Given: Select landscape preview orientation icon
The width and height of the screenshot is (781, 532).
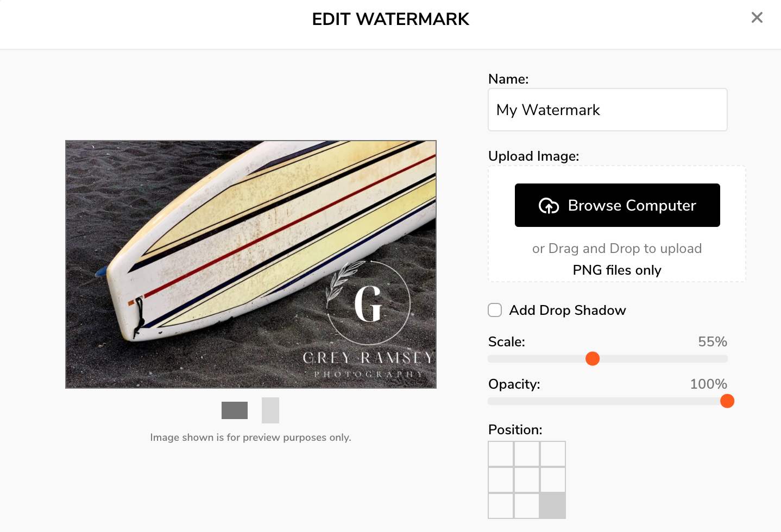Looking at the screenshot, I should point(235,410).
